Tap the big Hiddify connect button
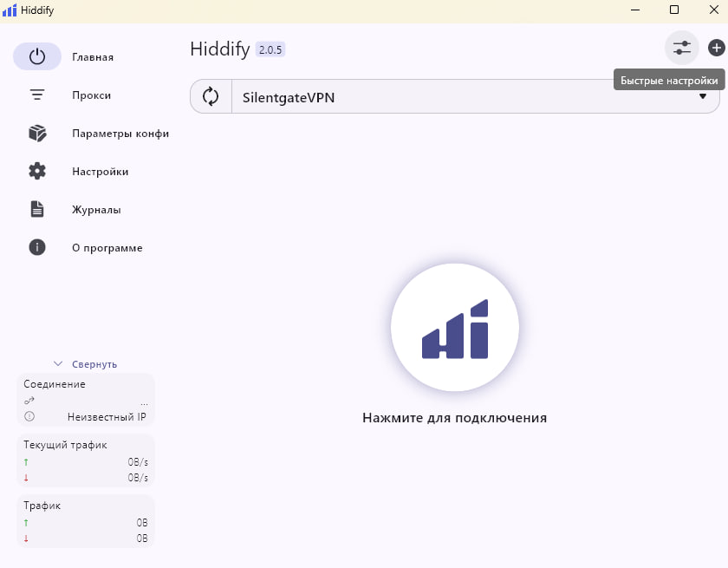 coord(454,328)
